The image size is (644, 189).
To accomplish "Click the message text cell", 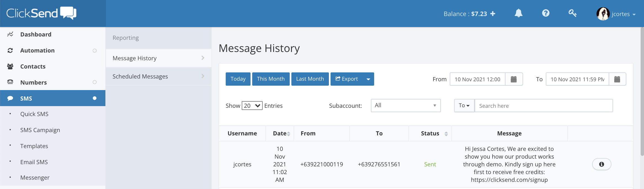I will [x=509, y=164].
